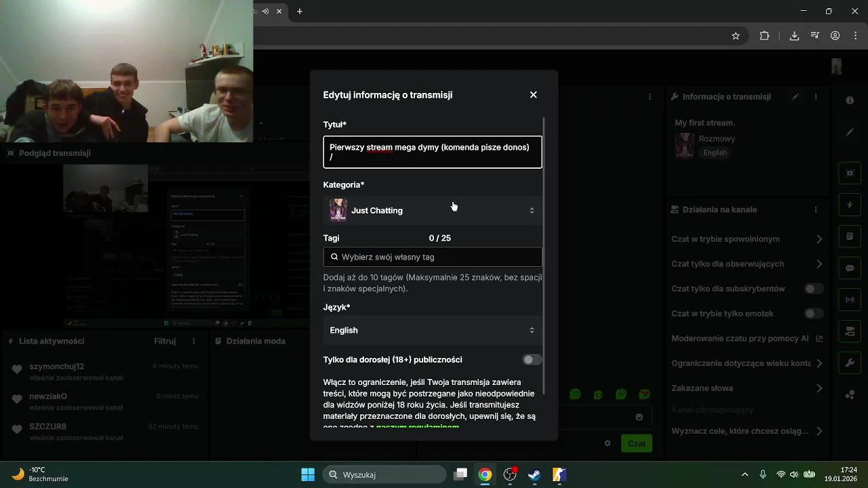Screen dimensions: 868x488
Task: Open the Język English dropdown
Action: (433, 330)
